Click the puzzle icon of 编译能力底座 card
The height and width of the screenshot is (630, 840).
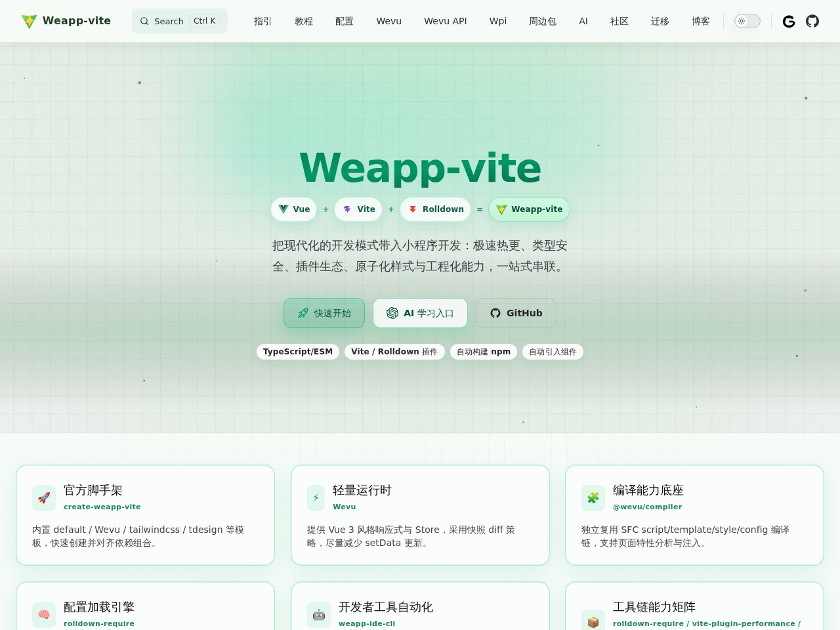click(x=593, y=498)
